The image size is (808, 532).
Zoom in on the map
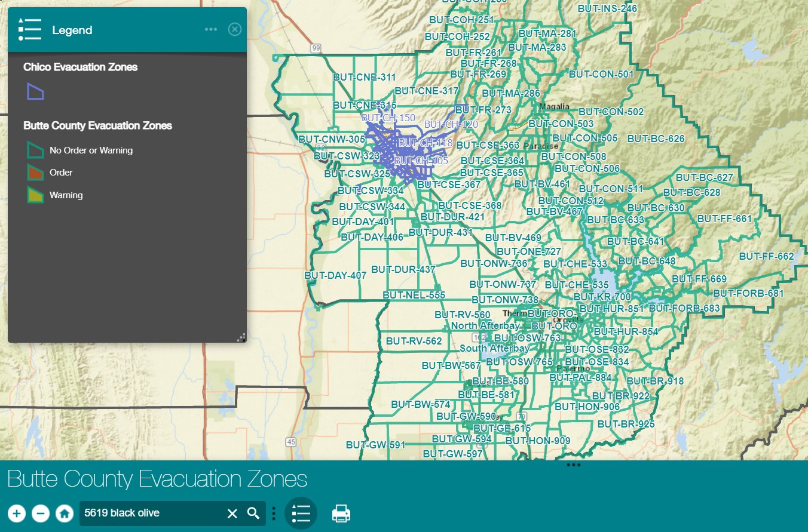click(x=17, y=513)
